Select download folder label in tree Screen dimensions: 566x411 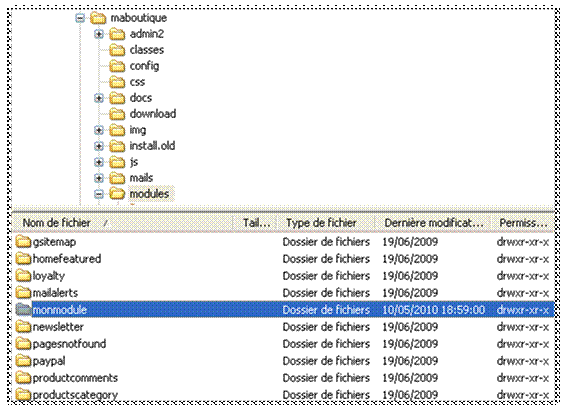point(153,114)
